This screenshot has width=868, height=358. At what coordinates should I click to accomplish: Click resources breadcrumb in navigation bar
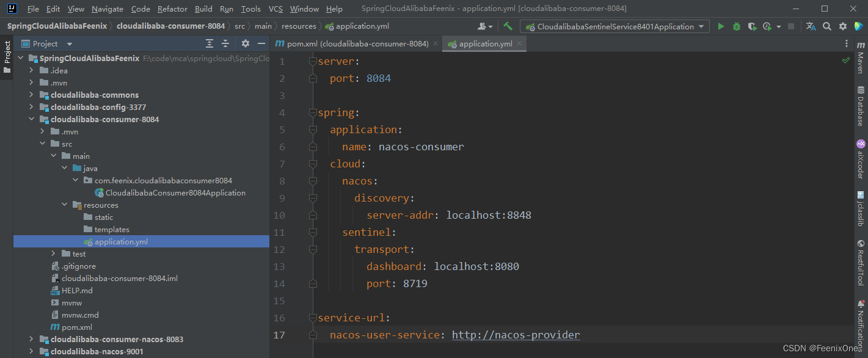point(299,26)
